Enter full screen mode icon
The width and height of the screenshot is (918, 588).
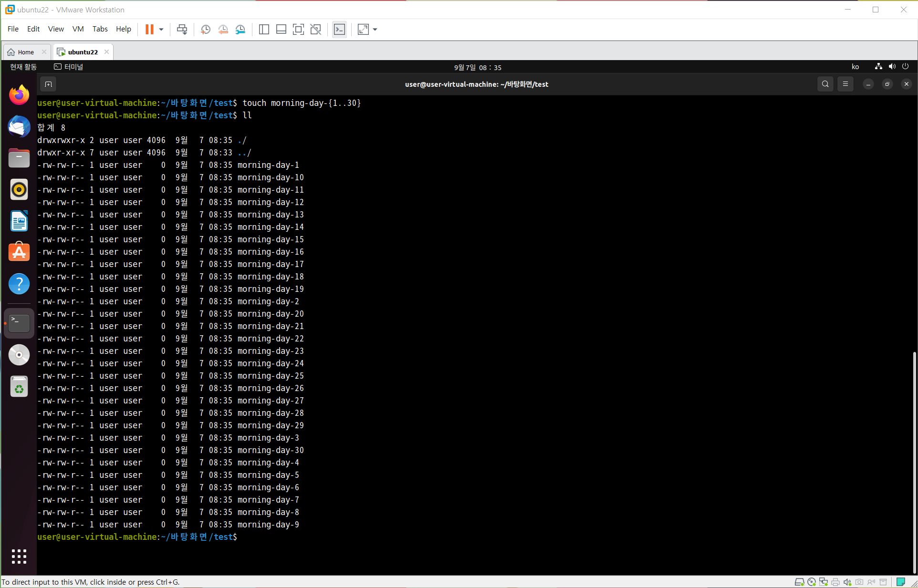(298, 30)
